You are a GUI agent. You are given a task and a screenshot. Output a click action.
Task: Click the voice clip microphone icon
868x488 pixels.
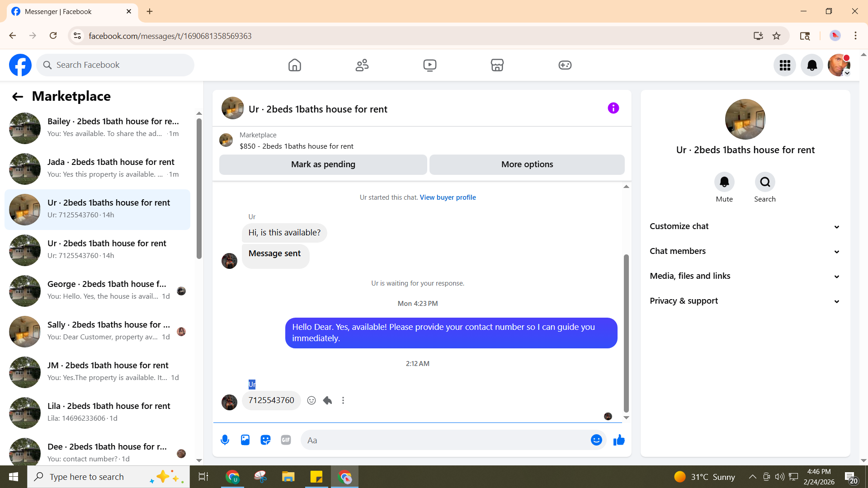(225, 440)
